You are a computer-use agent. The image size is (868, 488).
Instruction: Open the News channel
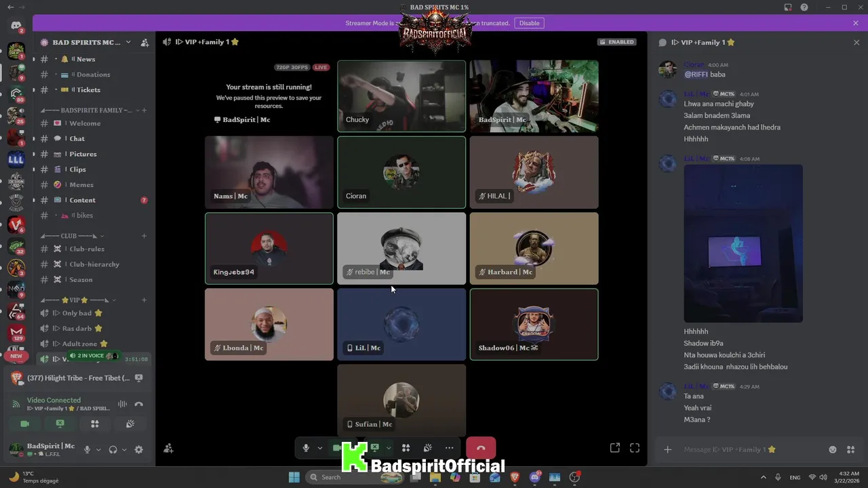[95, 59]
